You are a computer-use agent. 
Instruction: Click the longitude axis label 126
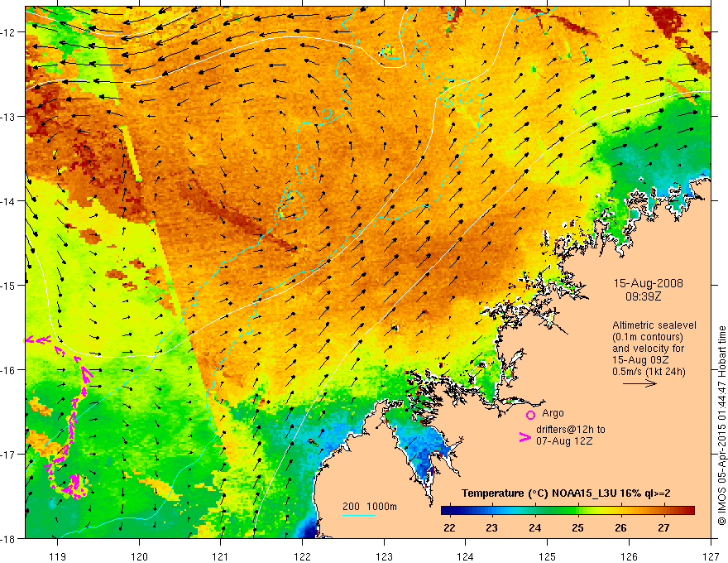pyautogui.click(x=629, y=556)
